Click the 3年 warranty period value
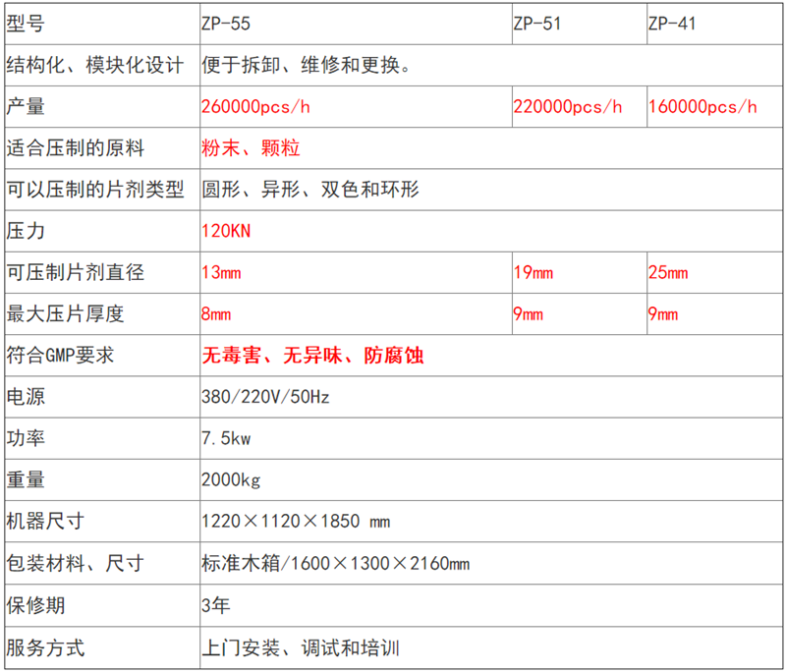 pyautogui.click(x=215, y=605)
